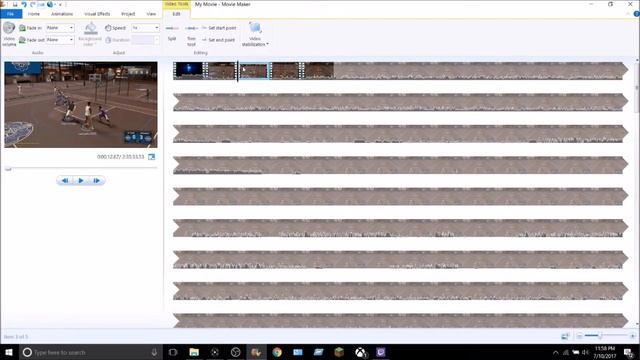This screenshot has height=360, width=640.
Task: Switch to the Animations tab
Action: 62,14
